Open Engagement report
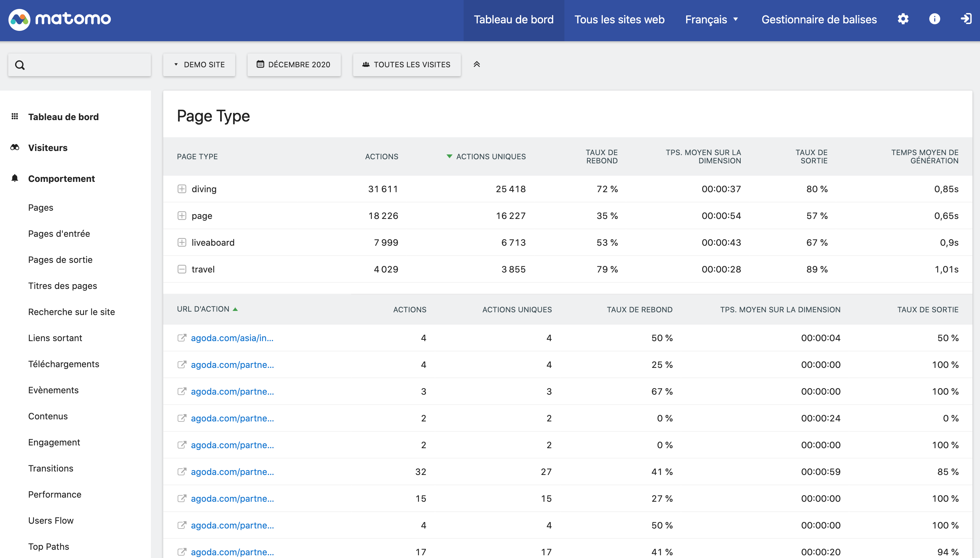The width and height of the screenshot is (980, 558). [54, 442]
